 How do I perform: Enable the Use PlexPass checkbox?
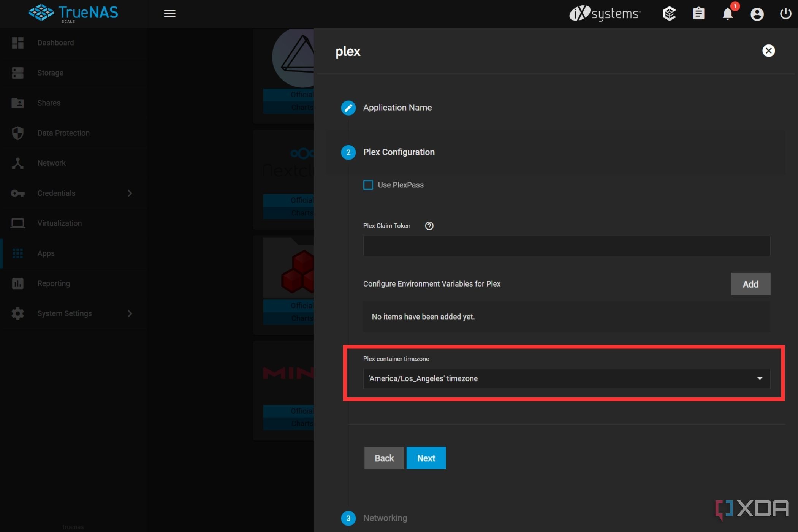click(368, 185)
